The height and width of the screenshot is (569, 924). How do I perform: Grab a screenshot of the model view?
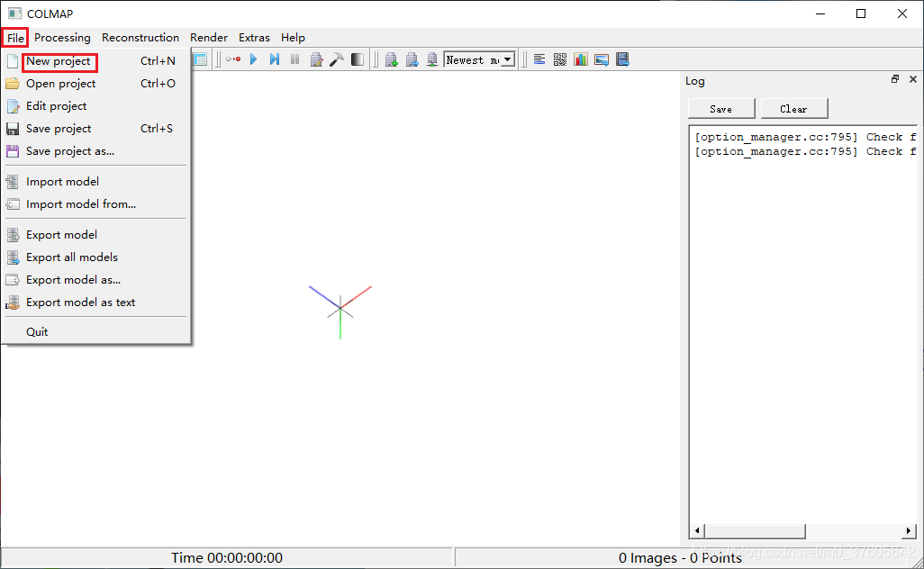pyautogui.click(x=602, y=59)
